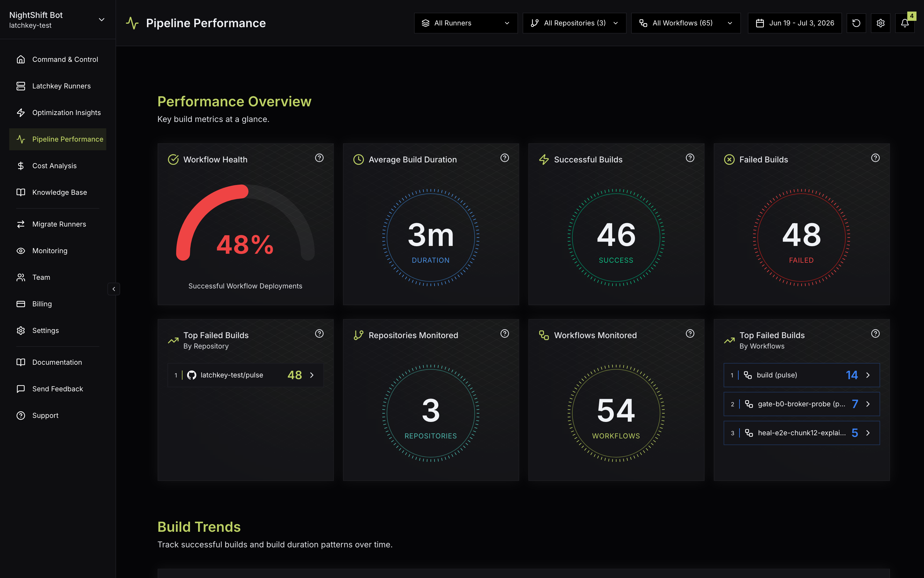The height and width of the screenshot is (578, 924).
Task: Click the 3 REPOSITORIES ring
Action: pyautogui.click(x=431, y=413)
